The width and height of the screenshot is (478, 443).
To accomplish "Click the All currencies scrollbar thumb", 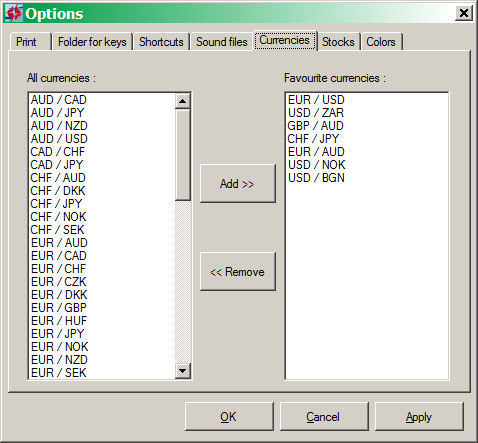I will tap(183, 155).
